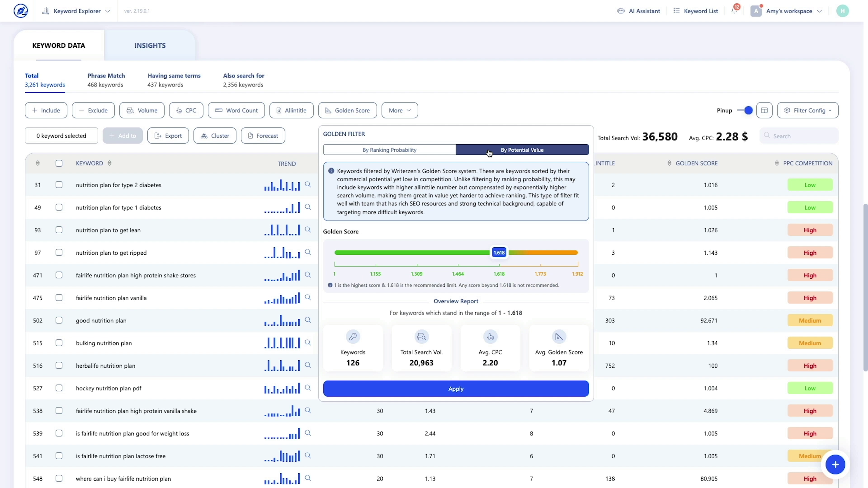Tick the select-all header checkbox
This screenshot has width=868, height=488.
click(x=59, y=163)
